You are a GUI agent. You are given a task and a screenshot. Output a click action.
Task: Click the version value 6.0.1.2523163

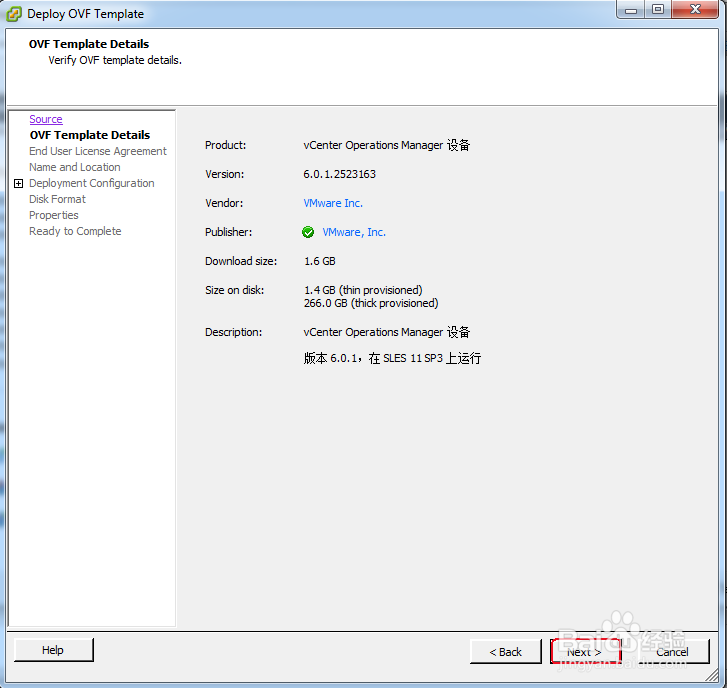click(x=339, y=174)
